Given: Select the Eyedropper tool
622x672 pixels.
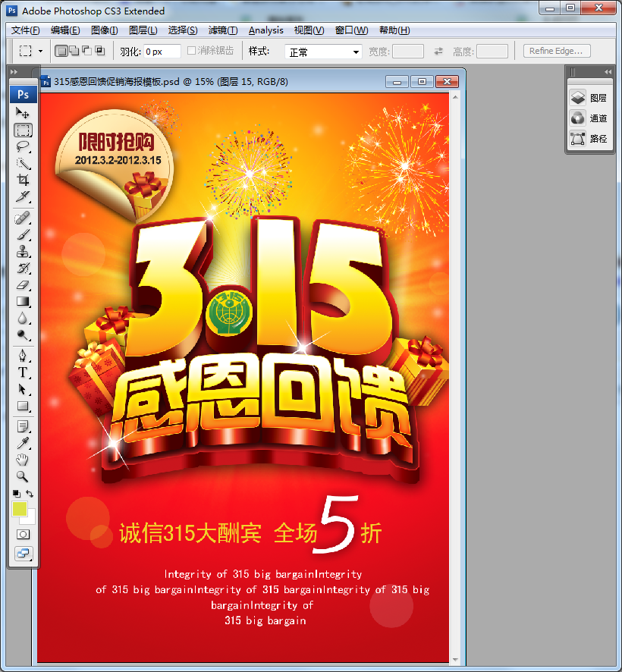Looking at the screenshot, I should coord(23,443).
